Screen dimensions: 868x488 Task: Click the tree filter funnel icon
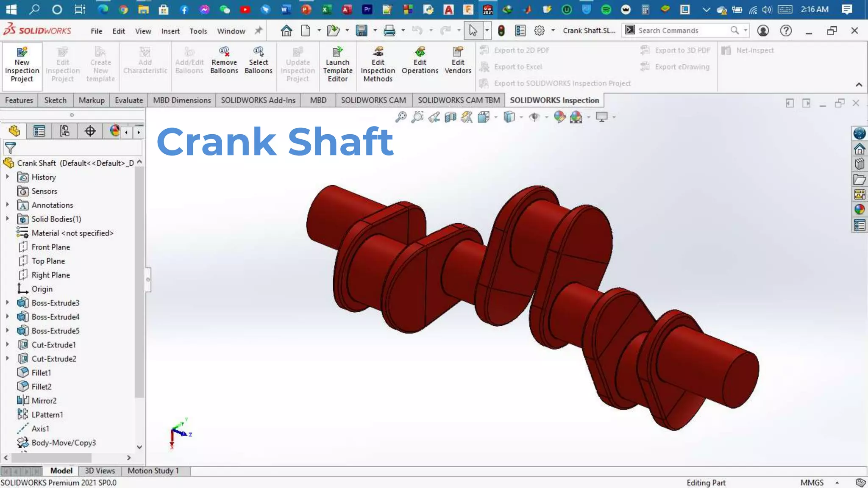(10, 148)
